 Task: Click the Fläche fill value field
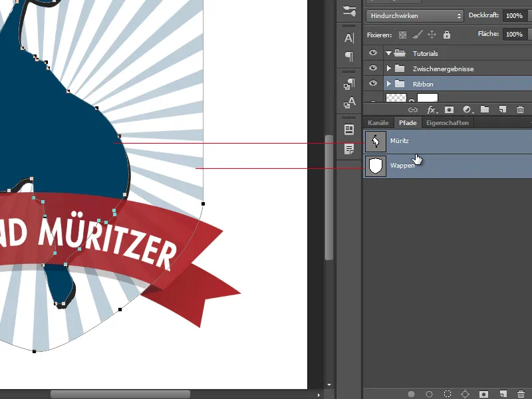pos(515,35)
